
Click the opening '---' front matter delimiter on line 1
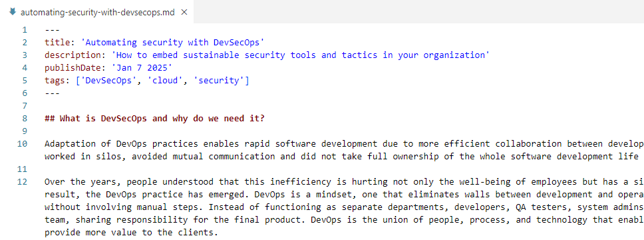coord(52,29)
